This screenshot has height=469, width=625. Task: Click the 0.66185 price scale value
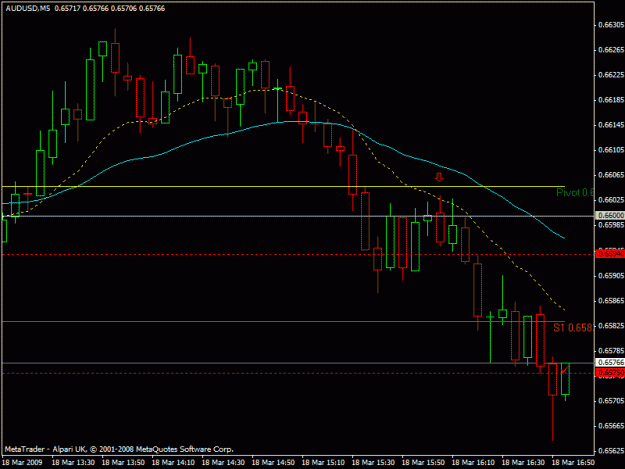611,100
